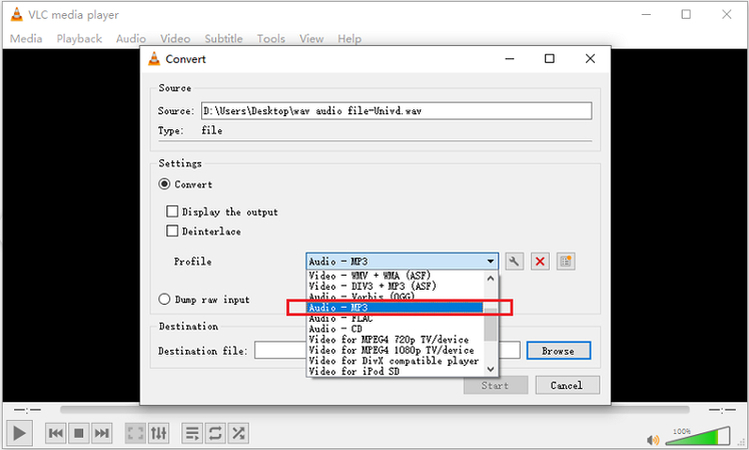This screenshot has width=749, height=450.
Task: Click the Start button
Action: click(495, 385)
